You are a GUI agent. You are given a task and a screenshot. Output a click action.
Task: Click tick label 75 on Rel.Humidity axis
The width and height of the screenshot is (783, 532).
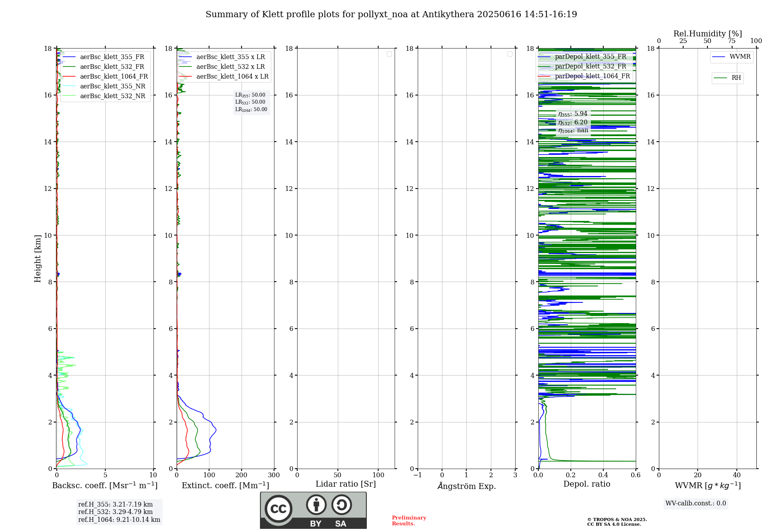click(x=732, y=41)
